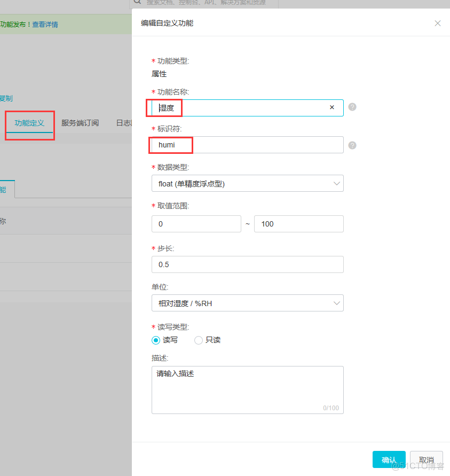Click the 描述 description text area

point(247,389)
